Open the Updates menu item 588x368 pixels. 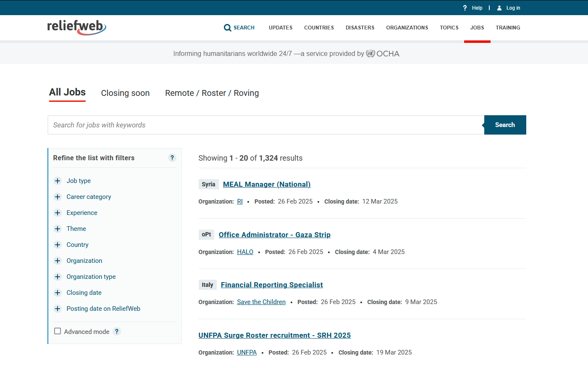click(x=281, y=28)
